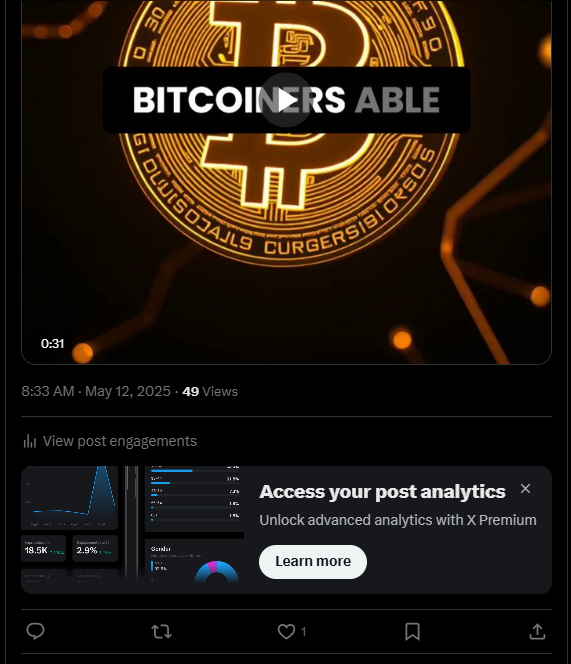The height and width of the screenshot is (664, 571).
Task: Repost using the retweet arrows icon
Action: point(161,631)
